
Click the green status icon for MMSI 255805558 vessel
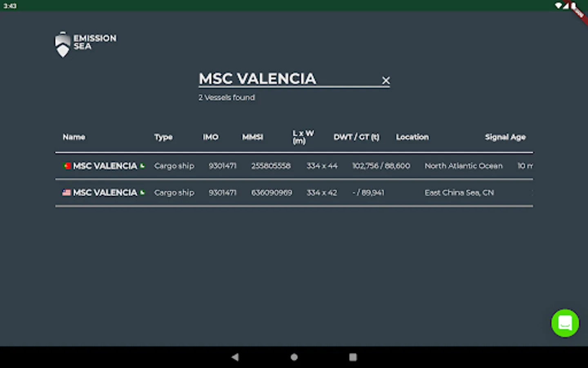[x=142, y=166]
